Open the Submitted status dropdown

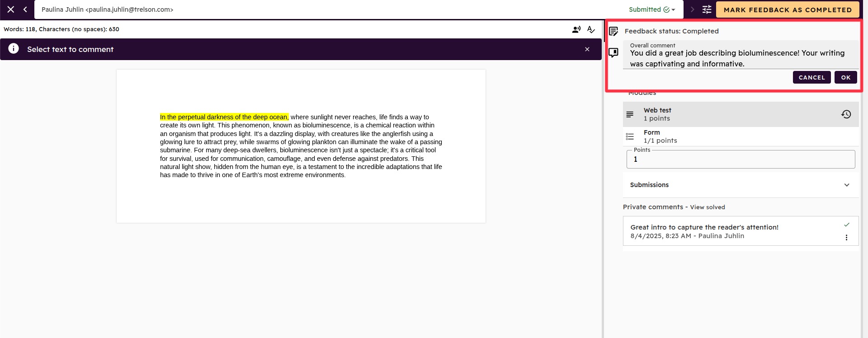click(652, 9)
